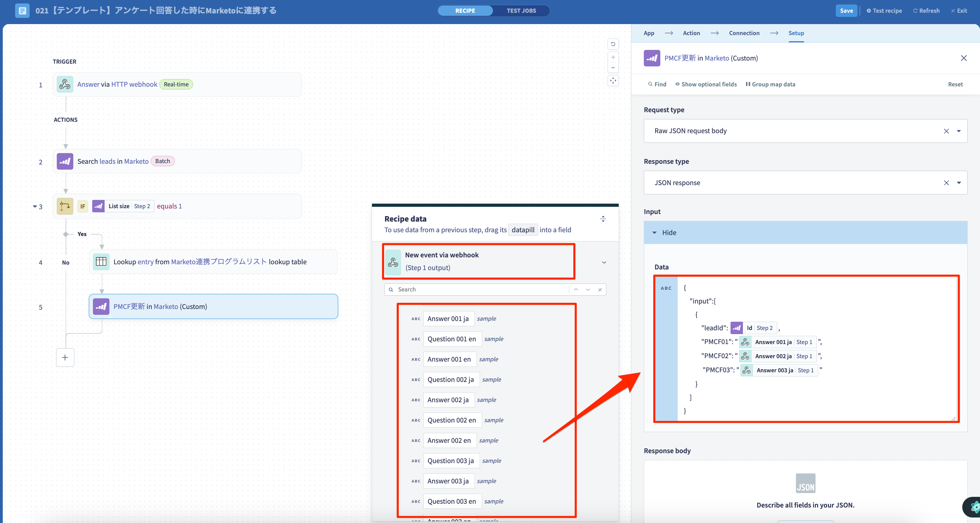Toggle Show optional fields
This screenshot has height=523, width=980.
tap(706, 84)
